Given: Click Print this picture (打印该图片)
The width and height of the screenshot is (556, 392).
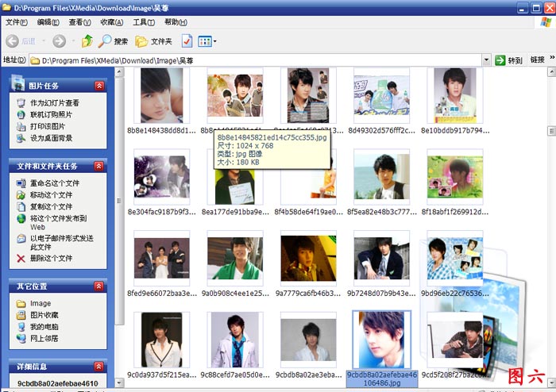Looking at the screenshot, I should pos(48,126).
